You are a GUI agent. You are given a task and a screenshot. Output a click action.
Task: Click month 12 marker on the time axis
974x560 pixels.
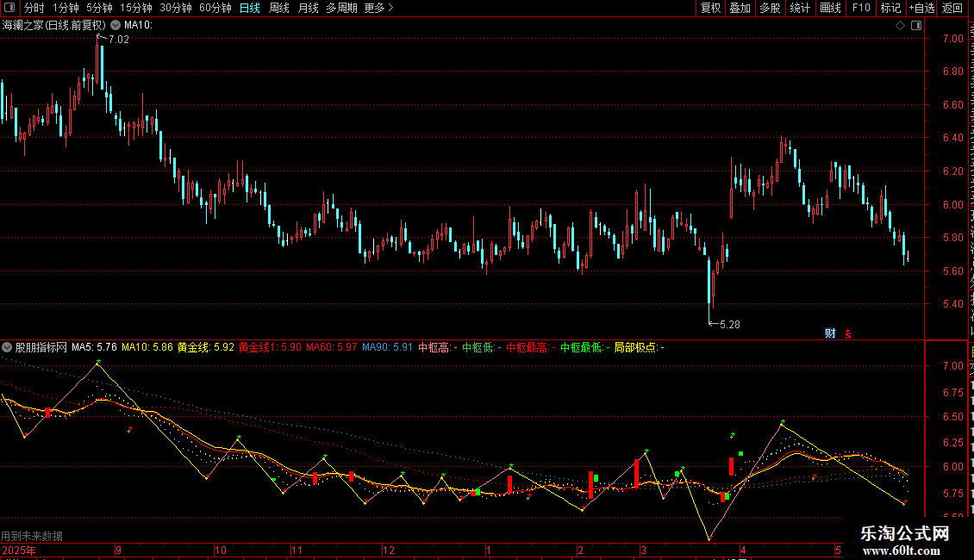[x=389, y=550]
